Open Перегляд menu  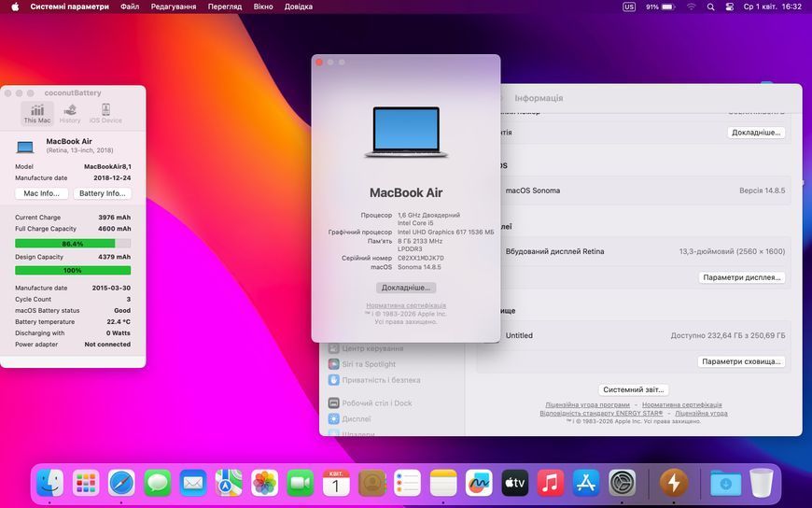coord(225,7)
